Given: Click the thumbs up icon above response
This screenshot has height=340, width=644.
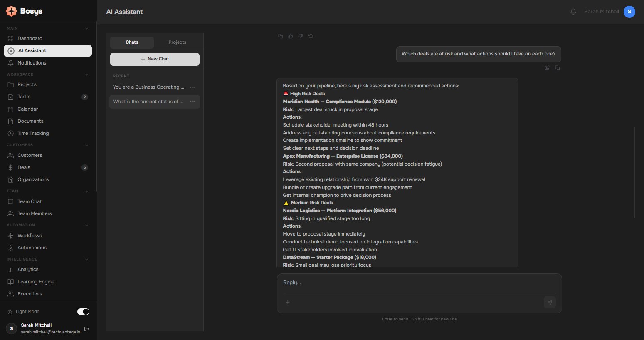Looking at the screenshot, I should point(291,36).
